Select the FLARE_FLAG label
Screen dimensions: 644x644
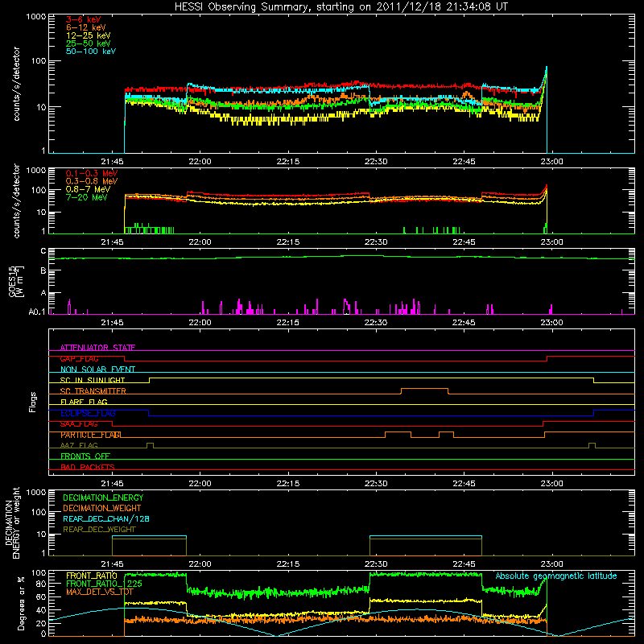[x=84, y=402]
